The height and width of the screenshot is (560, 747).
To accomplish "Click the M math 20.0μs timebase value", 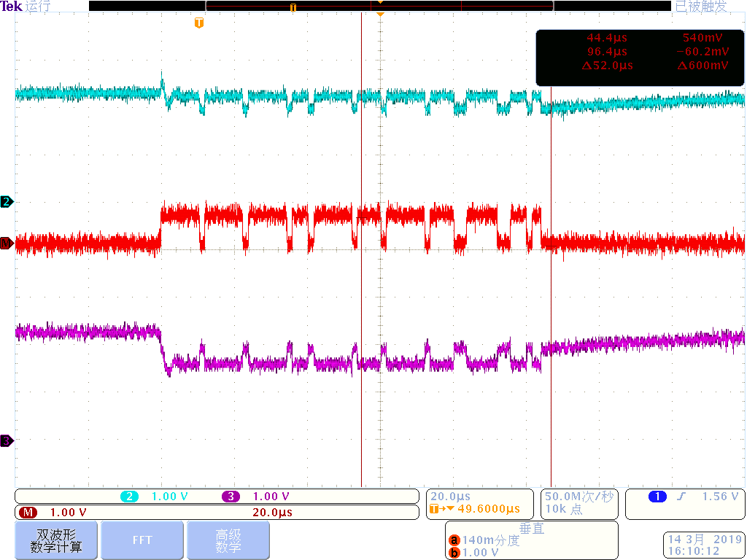I will click(273, 513).
